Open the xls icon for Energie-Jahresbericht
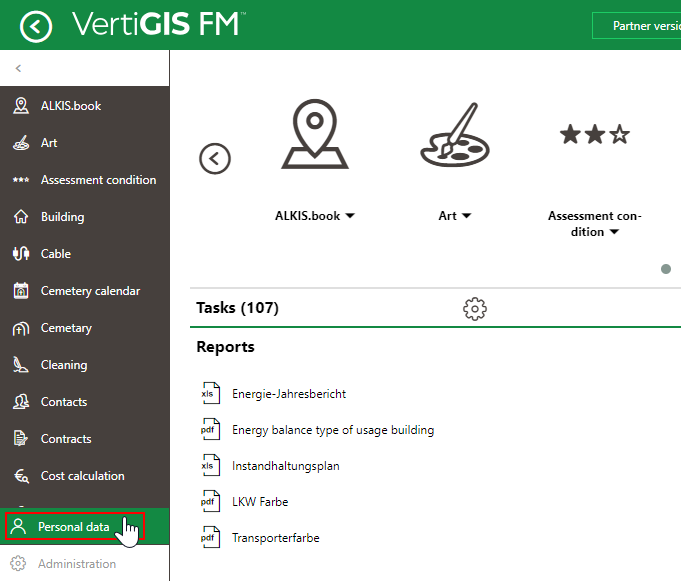The image size is (681, 581). [208, 394]
